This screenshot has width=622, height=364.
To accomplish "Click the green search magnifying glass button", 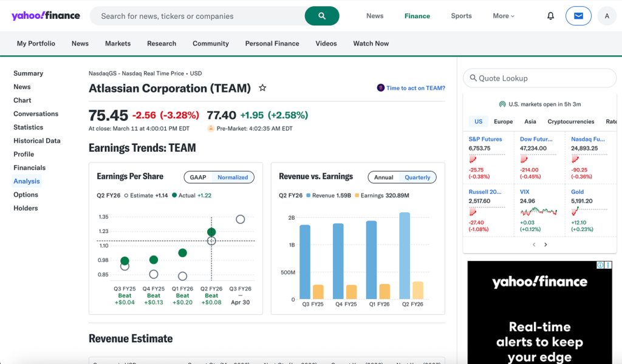I will (x=322, y=16).
